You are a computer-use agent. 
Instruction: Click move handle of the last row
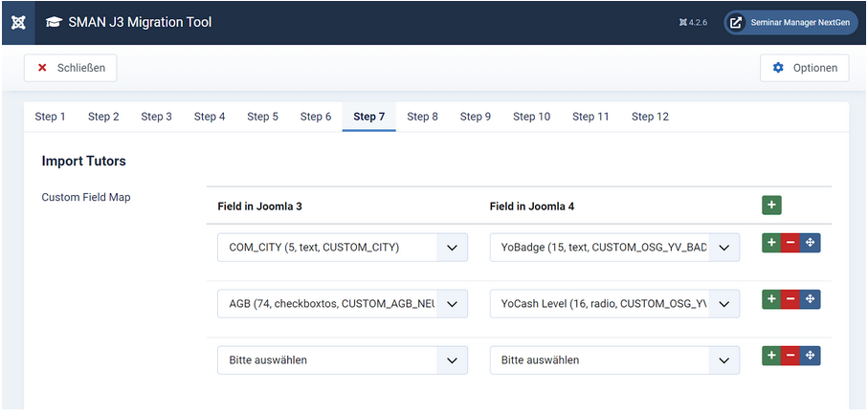(811, 357)
